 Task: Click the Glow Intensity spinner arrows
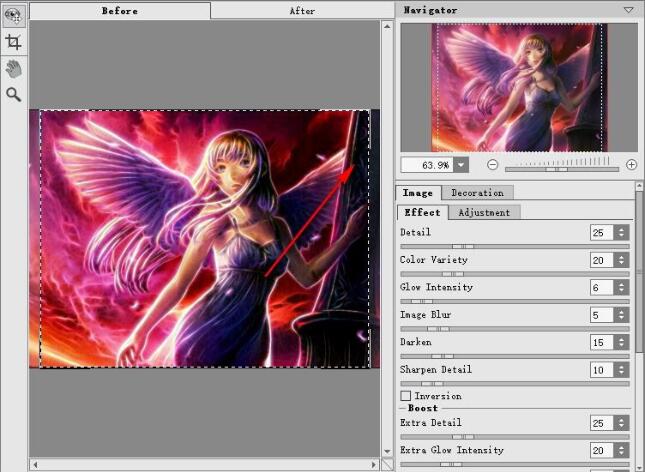(x=621, y=288)
